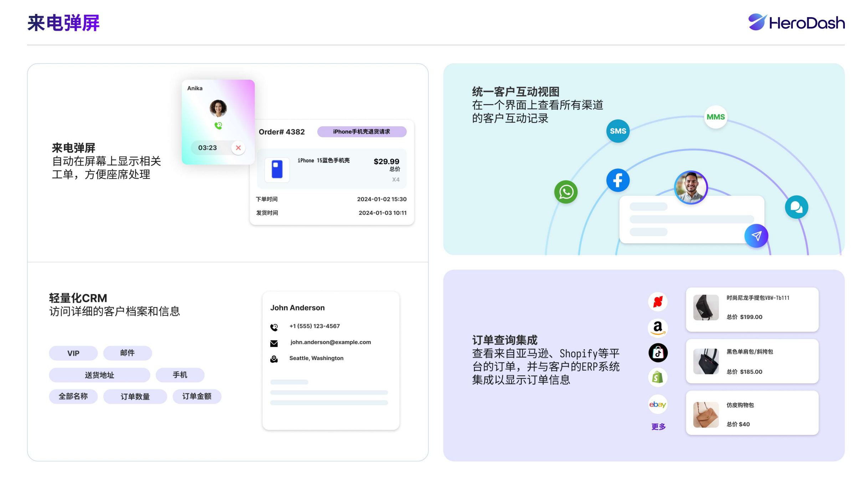This screenshot has width=868, height=486.
Task: Click the iPhone手机壳退货请求 label badge
Action: (x=361, y=132)
